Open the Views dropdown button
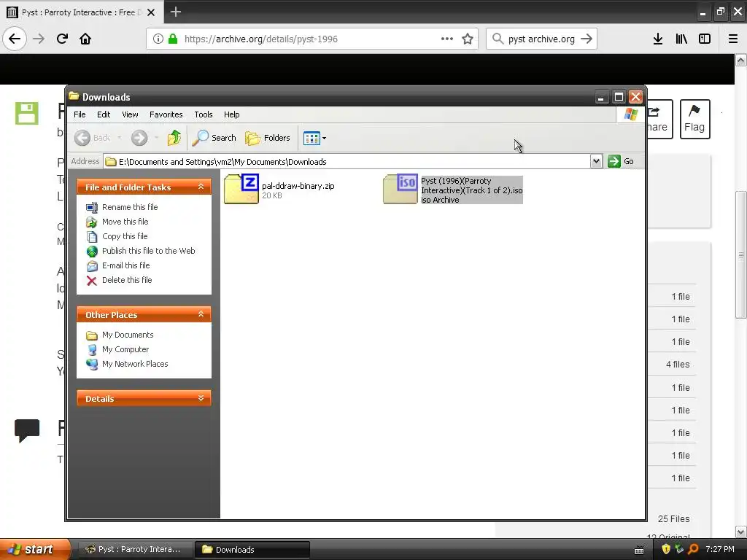This screenshot has width=747, height=560. (x=314, y=138)
